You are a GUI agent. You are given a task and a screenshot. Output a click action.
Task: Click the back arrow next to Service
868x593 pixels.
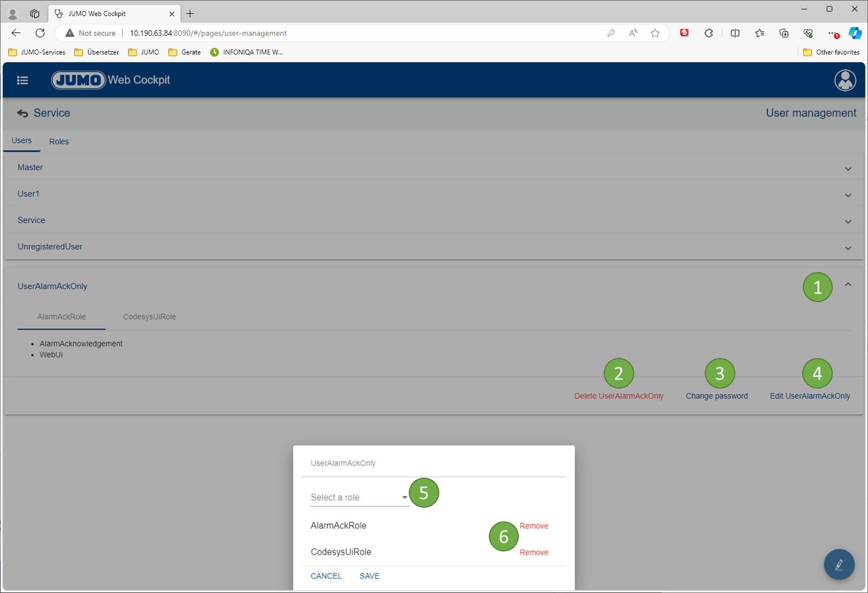[22, 113]
